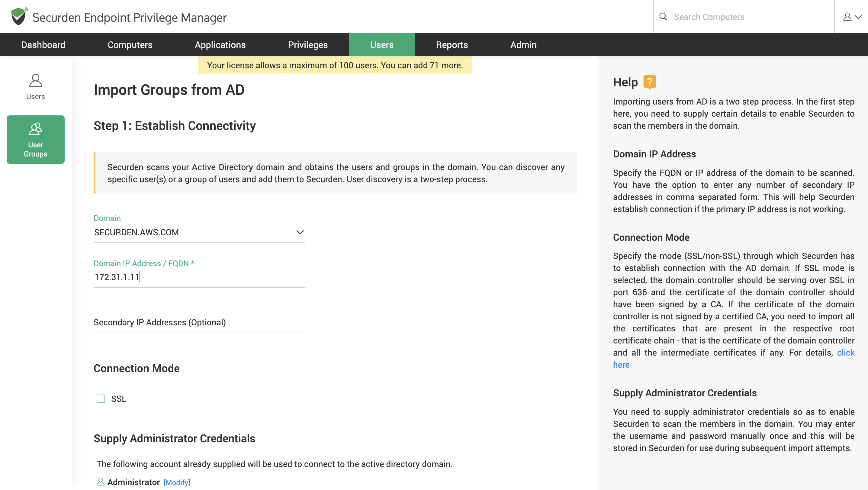
Task: Click the search magnifier icon
Action: (x=663, y=17)
